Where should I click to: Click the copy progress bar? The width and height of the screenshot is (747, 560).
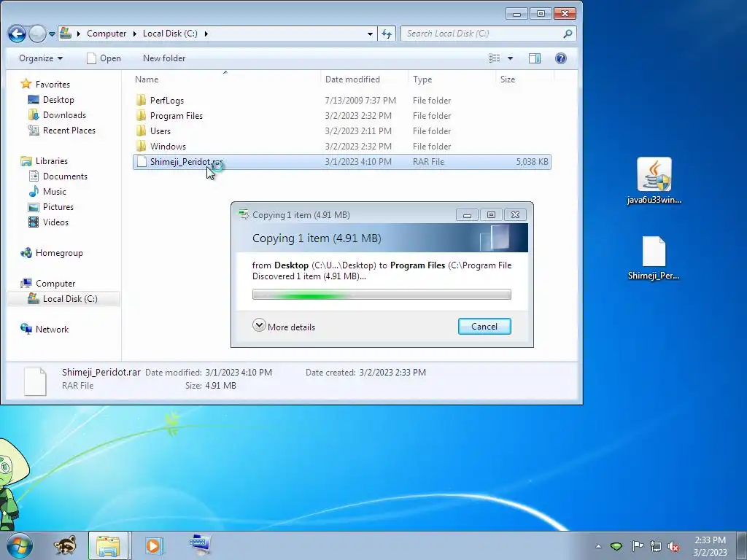point(382,295)
